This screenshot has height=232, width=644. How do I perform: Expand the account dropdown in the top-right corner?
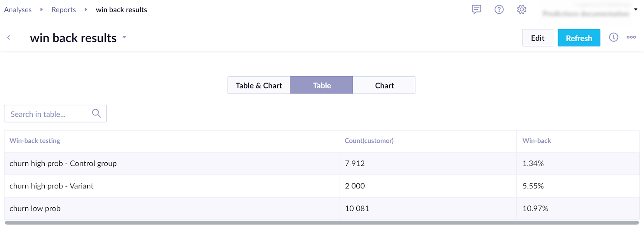point(636,10)
